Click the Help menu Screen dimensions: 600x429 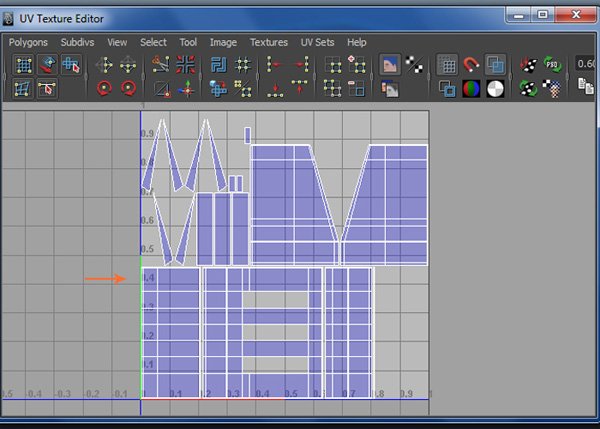click(357, 42)
